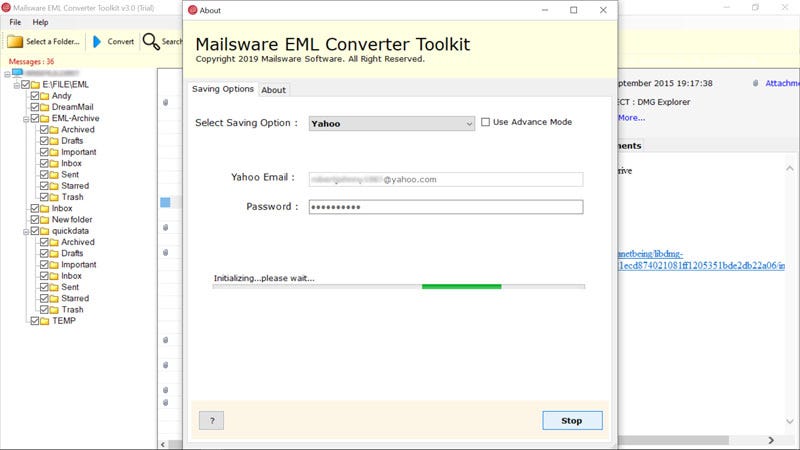
Task: Click the blue Convert arrow icon
Action: click(97, 42)
